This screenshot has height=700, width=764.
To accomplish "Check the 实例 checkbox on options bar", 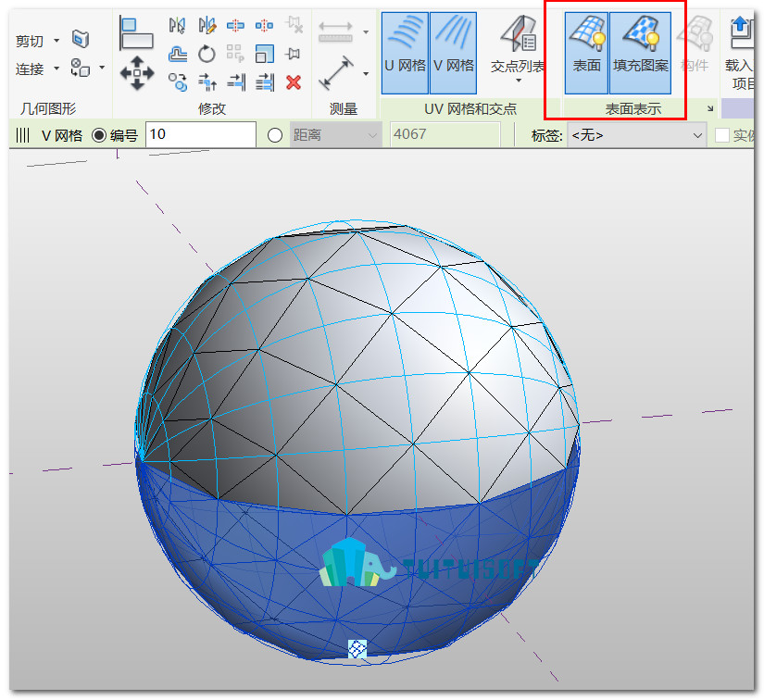I will click(722, 135).
